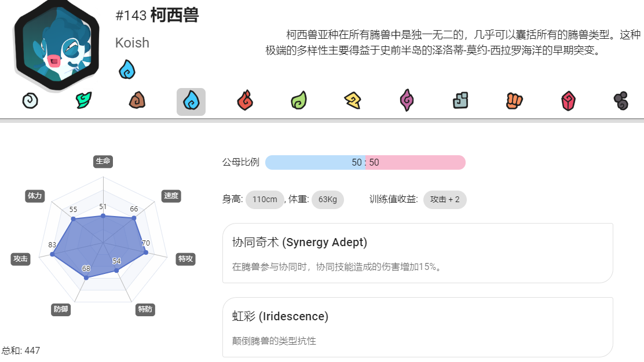Select the Fire type red flame icon
This screenshot has width=644, height=362.
(x=245, y=101)
